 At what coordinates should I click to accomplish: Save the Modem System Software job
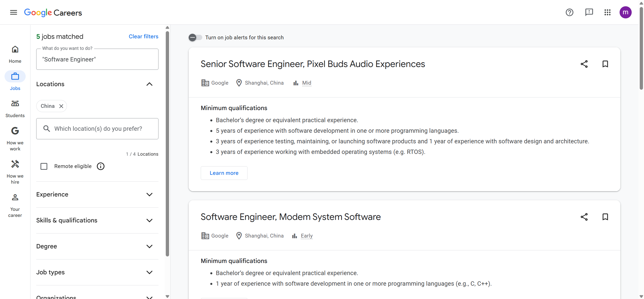pos(605,217)
